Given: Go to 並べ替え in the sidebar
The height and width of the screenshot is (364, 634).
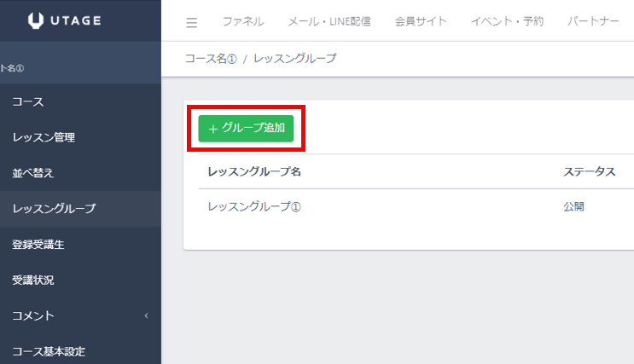Looking at the screenshot, I should 33,173.
